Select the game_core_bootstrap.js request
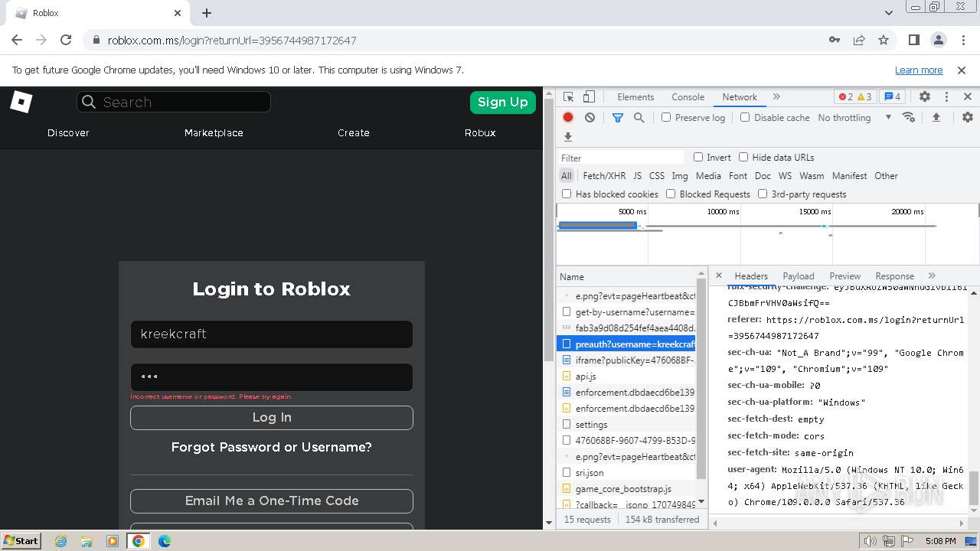The width and height of the screenshot is (980, 551). [628, 488]
